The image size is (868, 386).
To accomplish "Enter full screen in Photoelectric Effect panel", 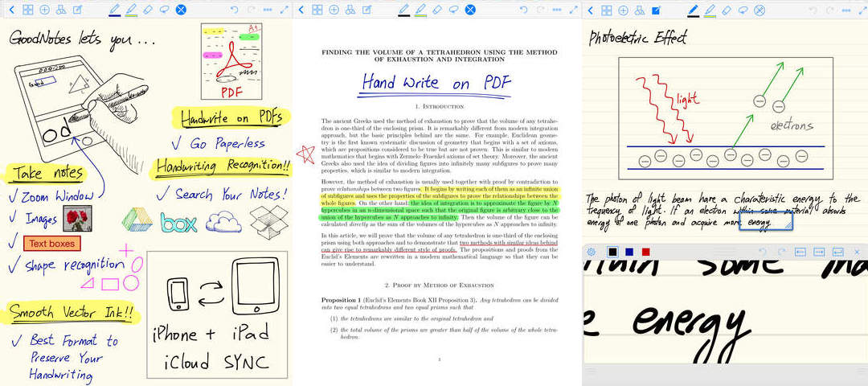I will pos(863,10).
